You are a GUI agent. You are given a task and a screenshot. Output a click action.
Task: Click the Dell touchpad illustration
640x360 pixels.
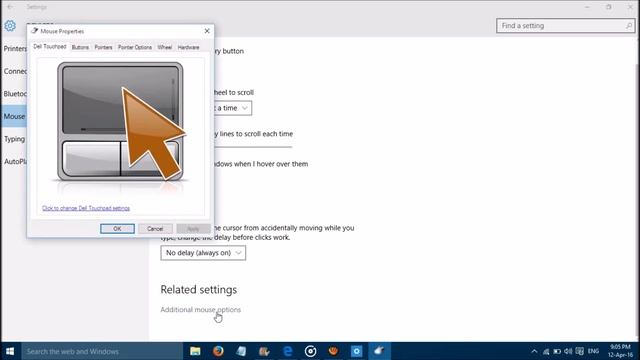(x=120, y=122)
